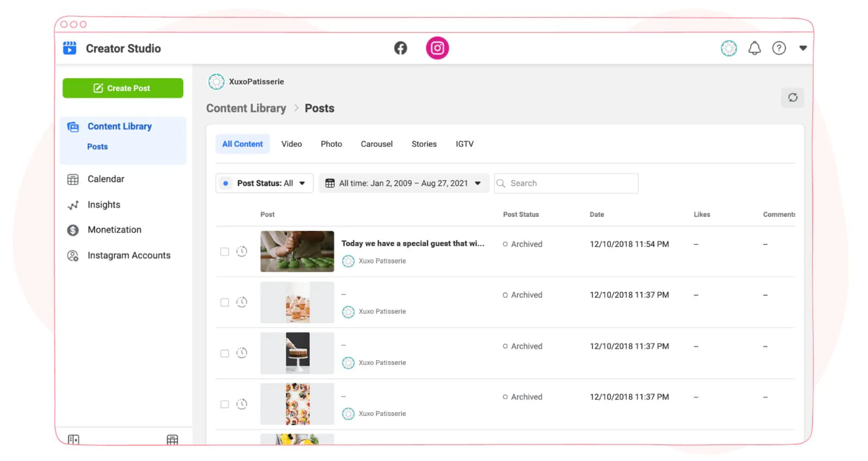Open Instagram Accounts in the sidebar
Screen dimensions: 868x461
(129, 255)
